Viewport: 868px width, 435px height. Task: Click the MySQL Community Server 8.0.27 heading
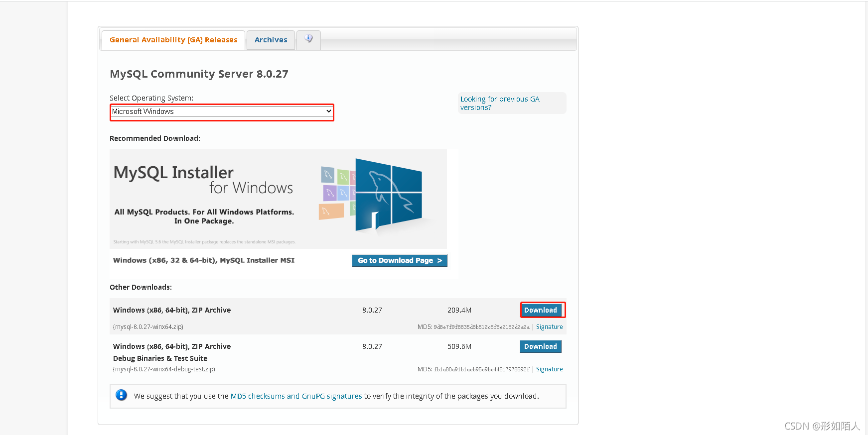(x=199, y=74)
